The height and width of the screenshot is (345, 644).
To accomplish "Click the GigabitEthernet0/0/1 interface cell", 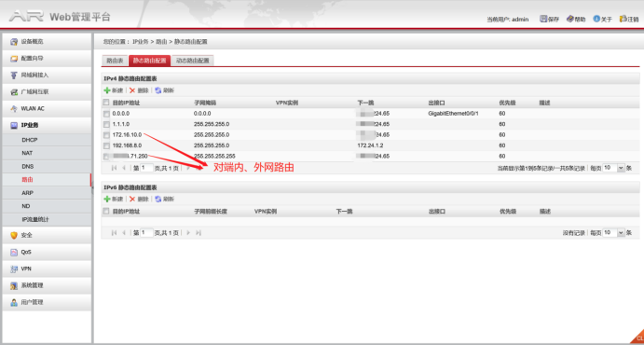I will (x=454, y=114).
